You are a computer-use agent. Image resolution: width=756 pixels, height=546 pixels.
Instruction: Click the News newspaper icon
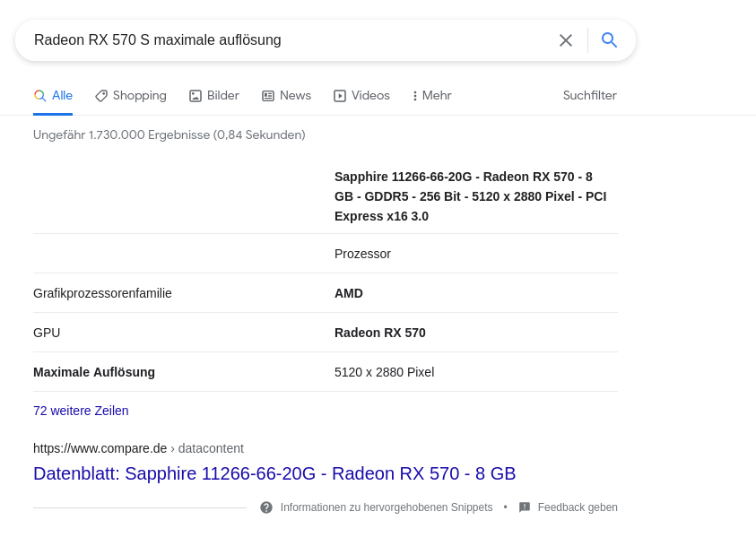click(x=268, y=96)
